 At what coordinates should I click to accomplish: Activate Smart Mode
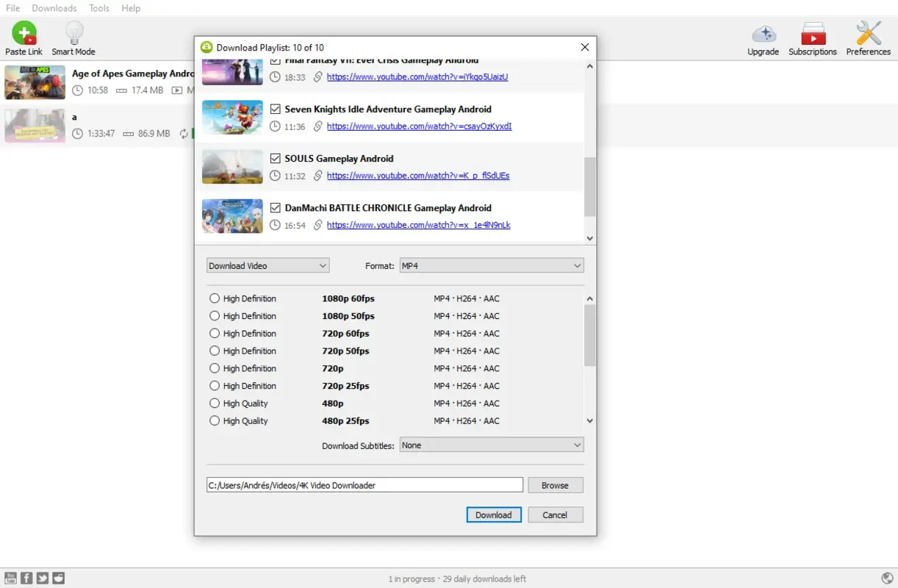[73, 33]
